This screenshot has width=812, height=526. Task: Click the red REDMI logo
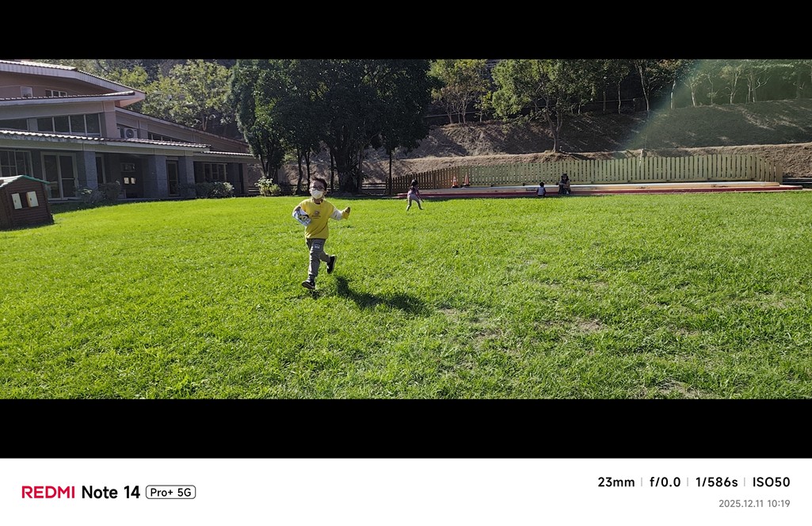(48, 492)
